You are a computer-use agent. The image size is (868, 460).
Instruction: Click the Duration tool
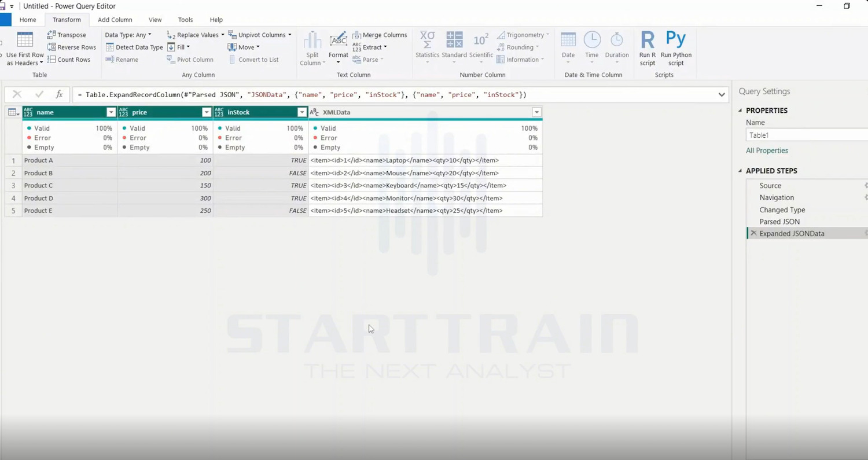pyautogui.click(x=617, y=46)
